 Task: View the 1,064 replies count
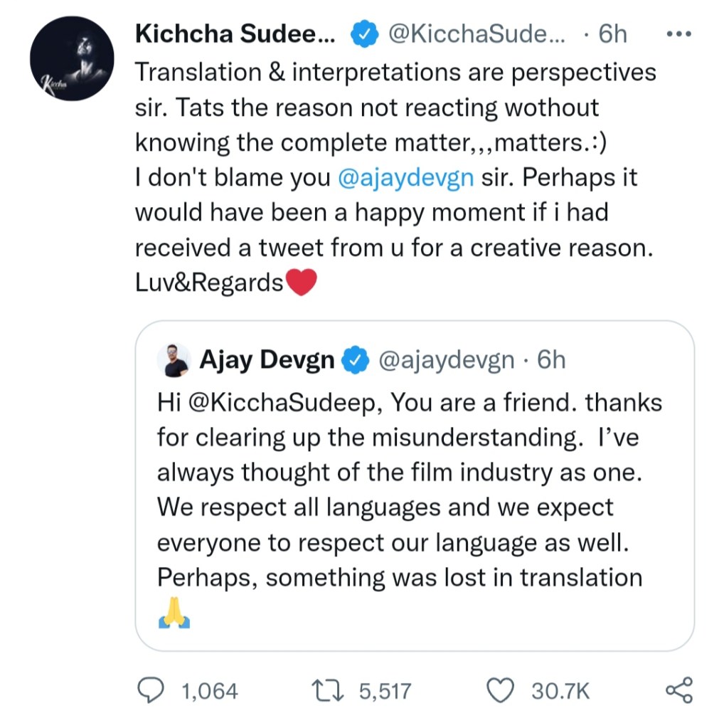[210, 691]
